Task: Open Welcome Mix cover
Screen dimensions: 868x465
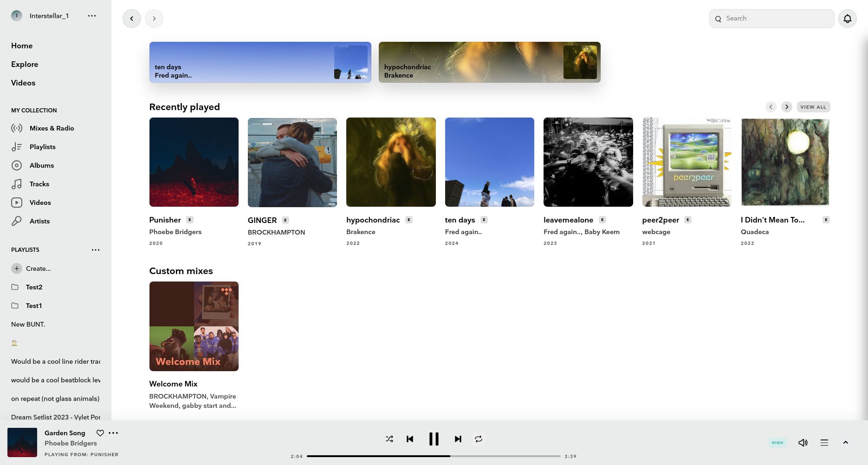Action: 194,326
